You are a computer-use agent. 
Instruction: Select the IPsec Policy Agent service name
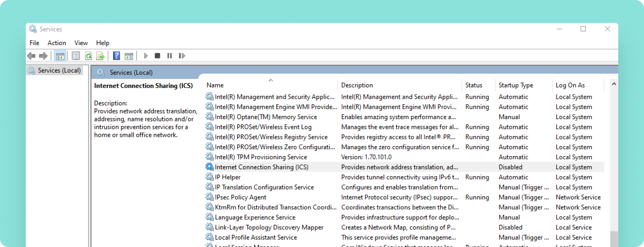click(240, 197)
